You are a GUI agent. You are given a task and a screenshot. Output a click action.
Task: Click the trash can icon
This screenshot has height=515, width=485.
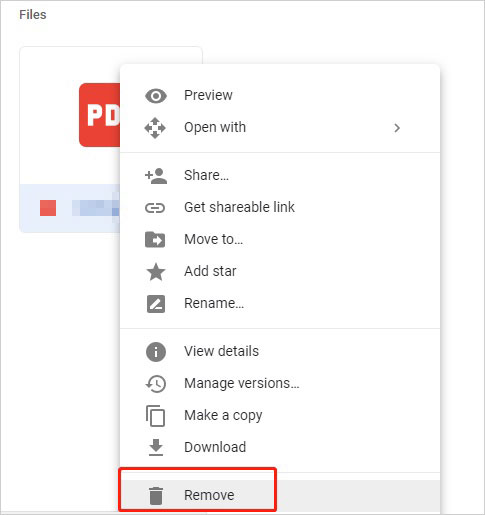tap(156, 496)
